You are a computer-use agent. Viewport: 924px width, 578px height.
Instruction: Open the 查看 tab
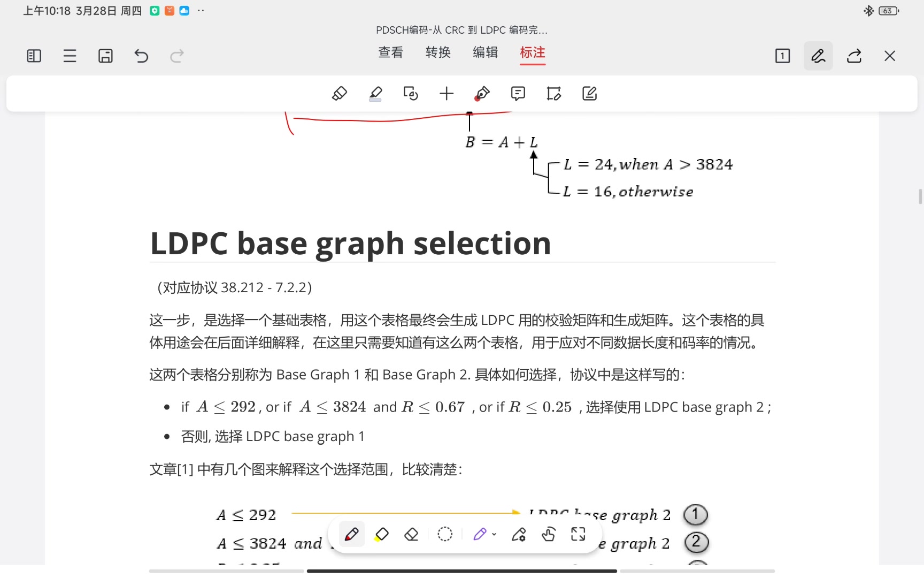[x=391, y=52]
